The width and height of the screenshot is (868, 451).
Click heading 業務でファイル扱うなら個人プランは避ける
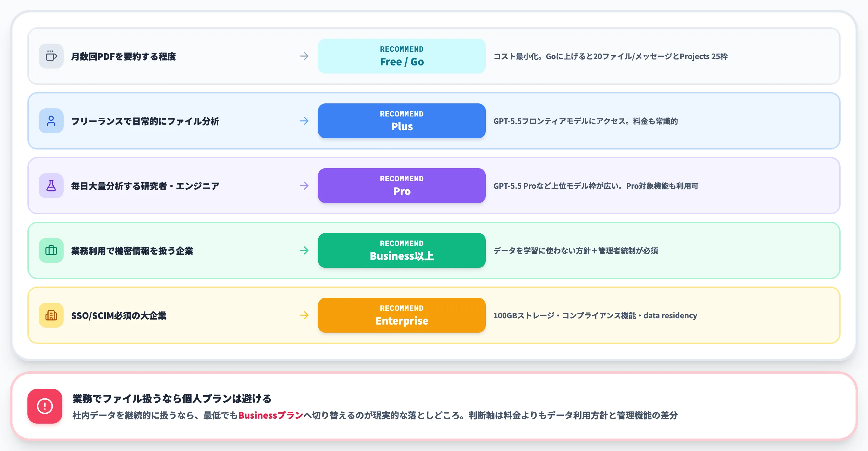[x=172, y=398]
